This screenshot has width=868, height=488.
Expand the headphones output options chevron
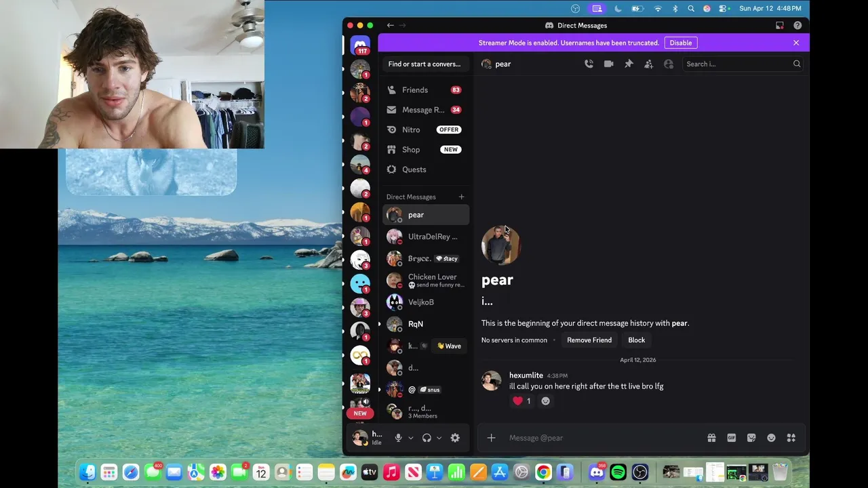(439, 438)
